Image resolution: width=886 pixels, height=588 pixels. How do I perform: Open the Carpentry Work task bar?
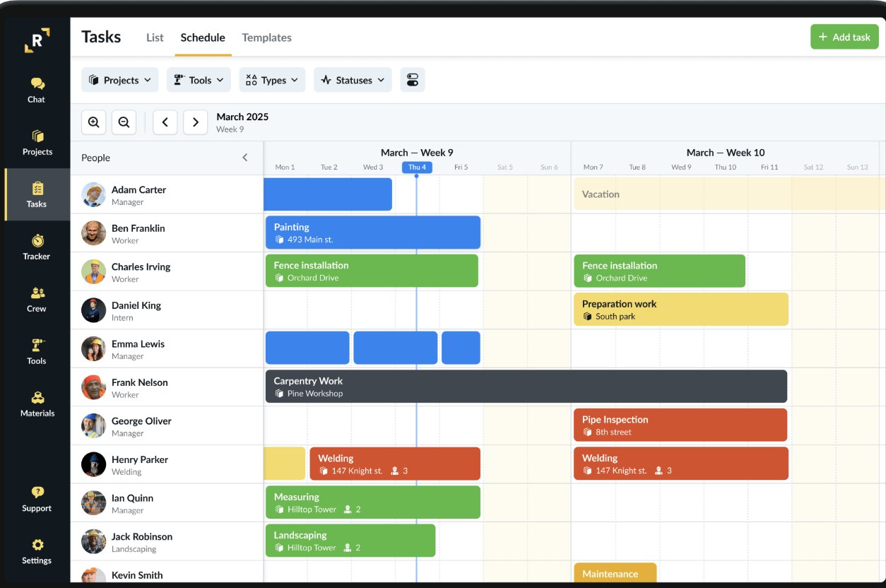[526, 387]
